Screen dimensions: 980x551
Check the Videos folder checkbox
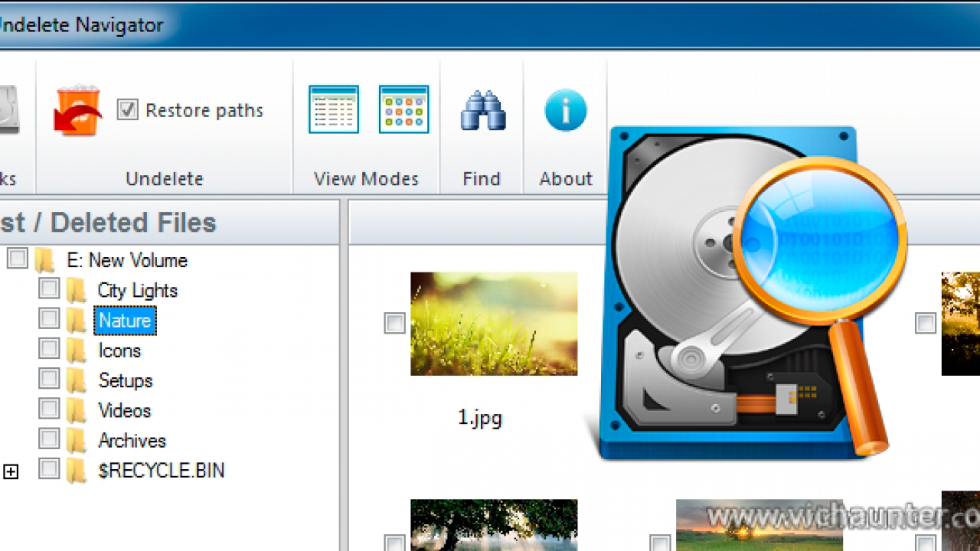(49, 409)
